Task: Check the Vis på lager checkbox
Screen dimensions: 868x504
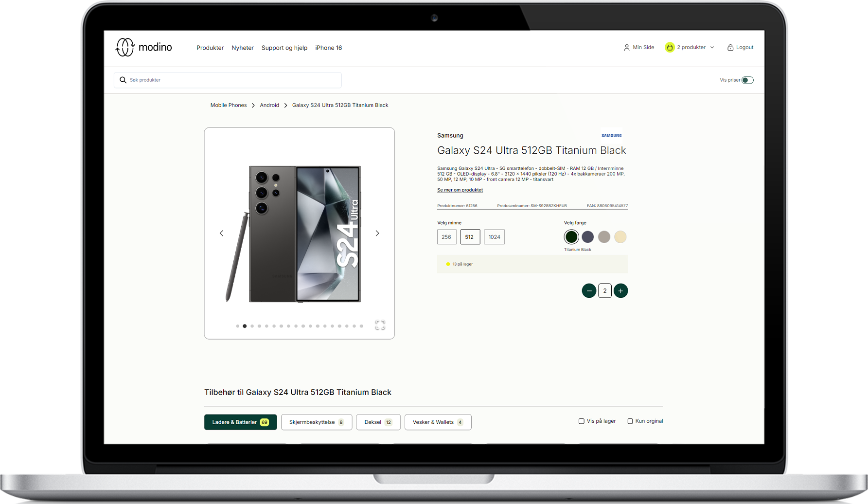Action: tap(581, 421)
